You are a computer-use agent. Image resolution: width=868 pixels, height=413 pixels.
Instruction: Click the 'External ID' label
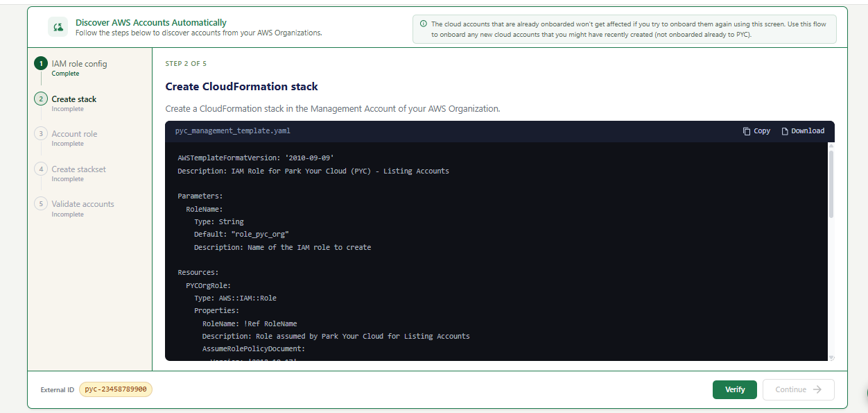(x=58, y=390)
